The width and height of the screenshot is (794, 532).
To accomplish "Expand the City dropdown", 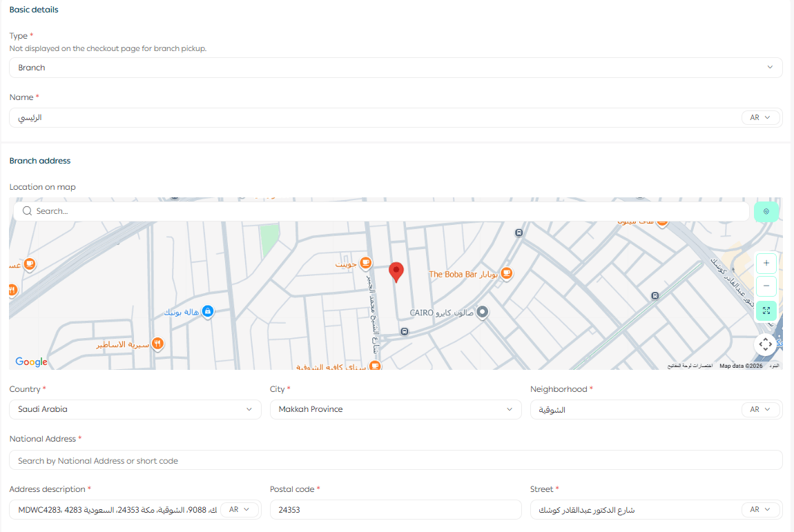I will 395,409.
